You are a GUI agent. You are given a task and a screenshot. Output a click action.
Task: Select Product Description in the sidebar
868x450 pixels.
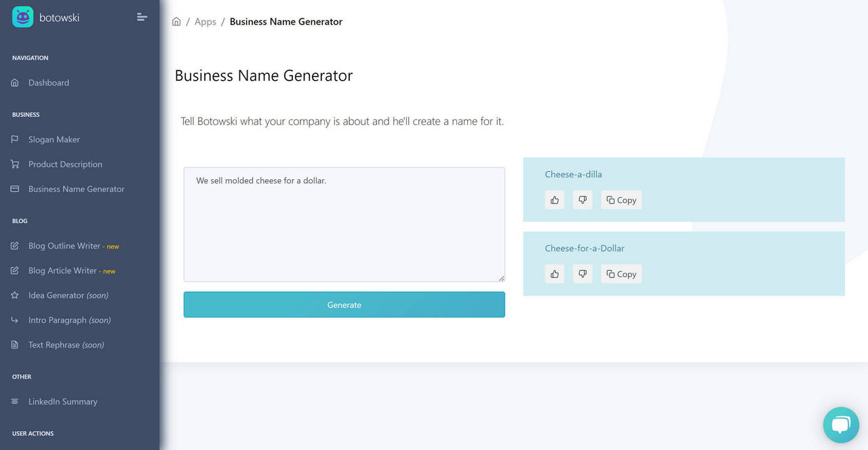click(65, 164)
